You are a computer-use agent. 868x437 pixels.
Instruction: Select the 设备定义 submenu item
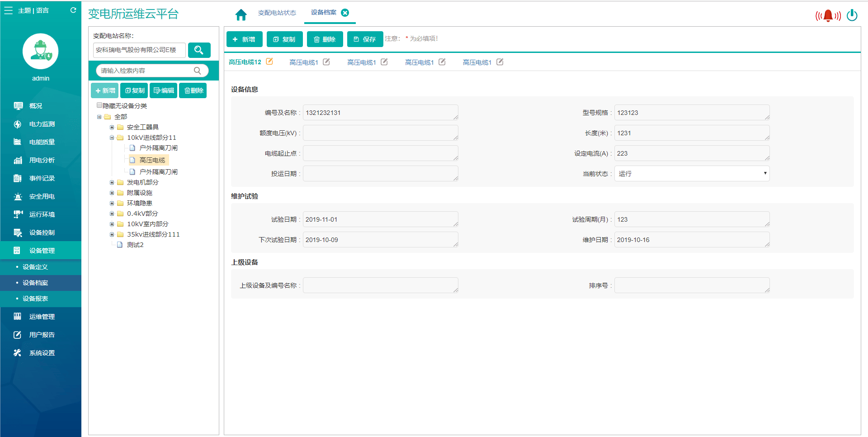point(41,267)
